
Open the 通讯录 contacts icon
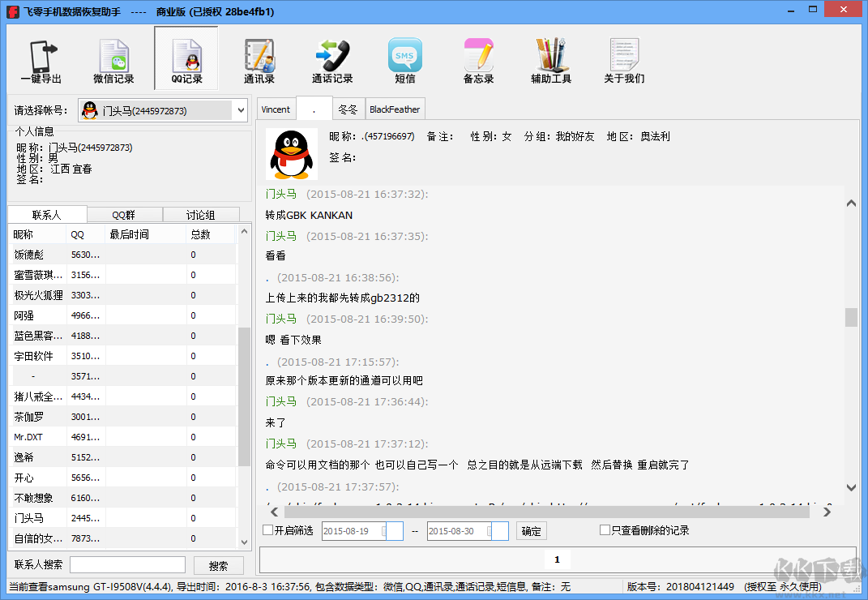pos(259,60)
